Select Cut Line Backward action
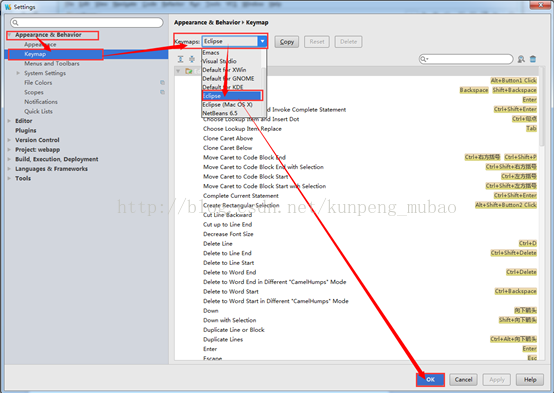The height and width of the screenshot is (393, 555). (x=228, y=215)
